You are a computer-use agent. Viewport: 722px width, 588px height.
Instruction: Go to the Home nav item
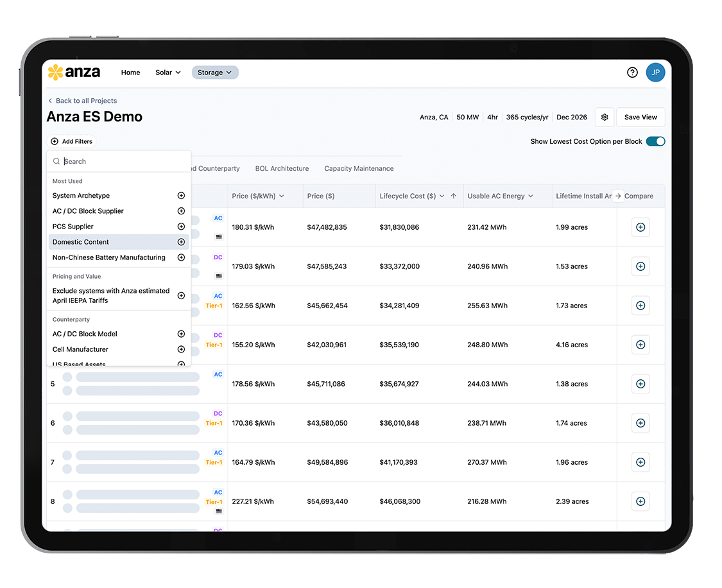tap(130, 73)
